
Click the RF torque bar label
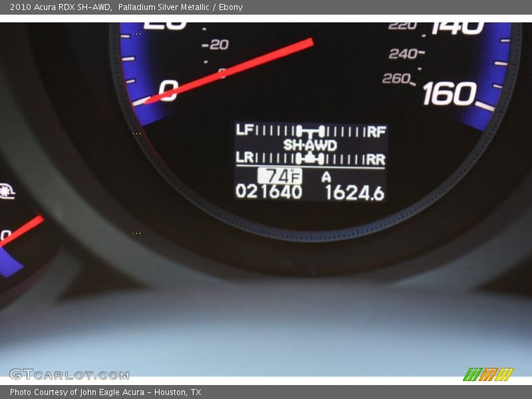point(376,132)
